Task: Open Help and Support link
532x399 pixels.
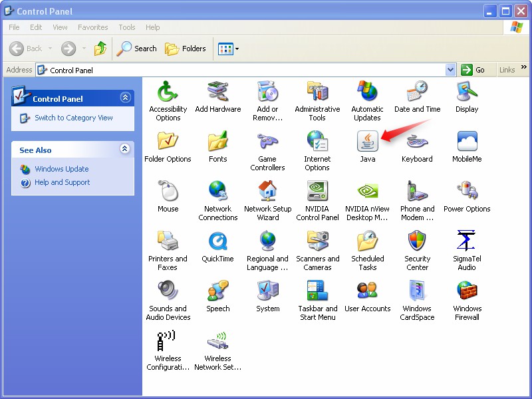Action: coord(62,182)
